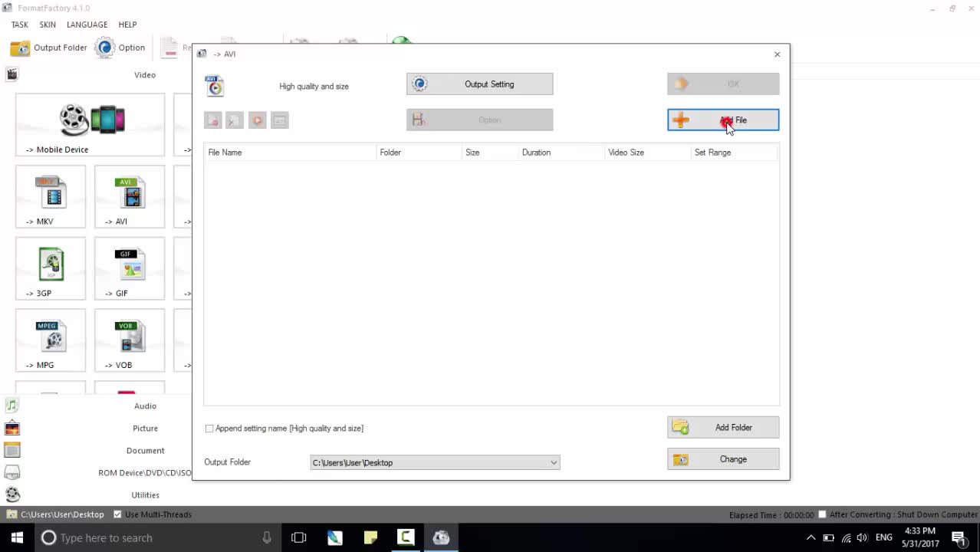Close the AVI dialog

point(777,54)
